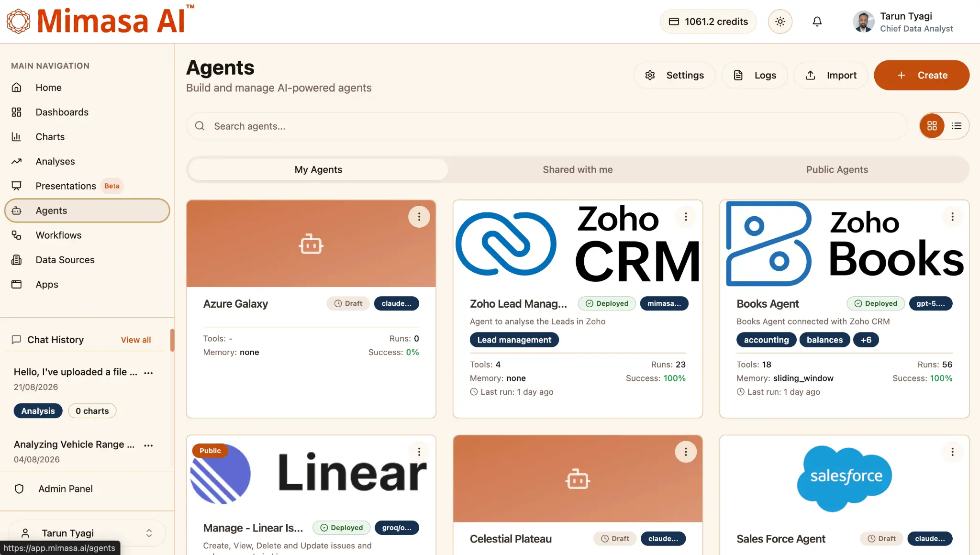980x555 pixels.
Task: Click the Salesforce cloud logo thumbnail
Action: (x=845, y=478)
